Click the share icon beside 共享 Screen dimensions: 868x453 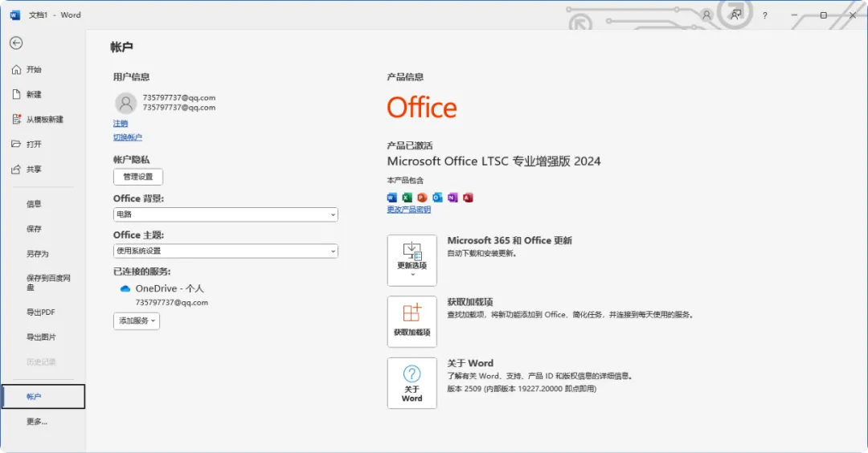16,169
